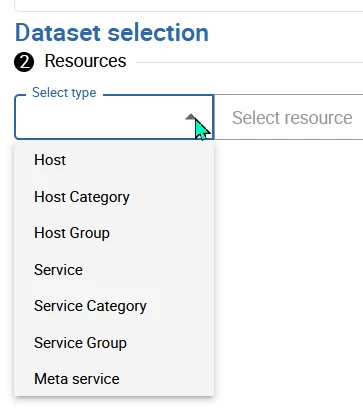Choose Host from the type list
This screenshot has height=408, width=363.
click(114, 160)
